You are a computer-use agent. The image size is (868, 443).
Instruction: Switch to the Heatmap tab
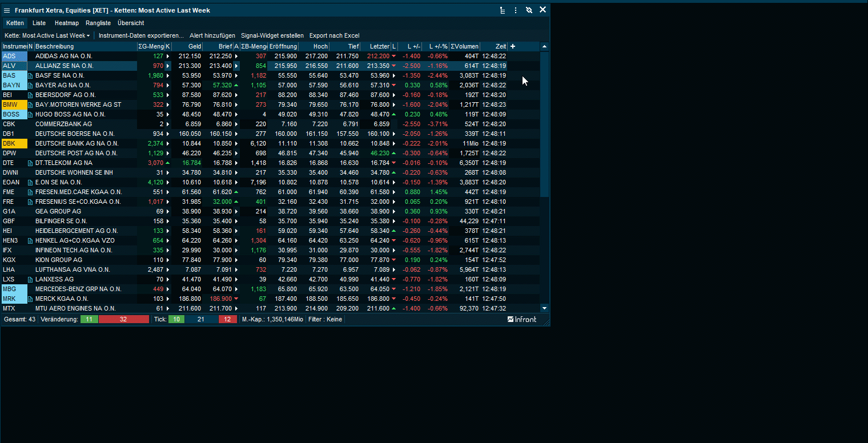tap(66, 23)
